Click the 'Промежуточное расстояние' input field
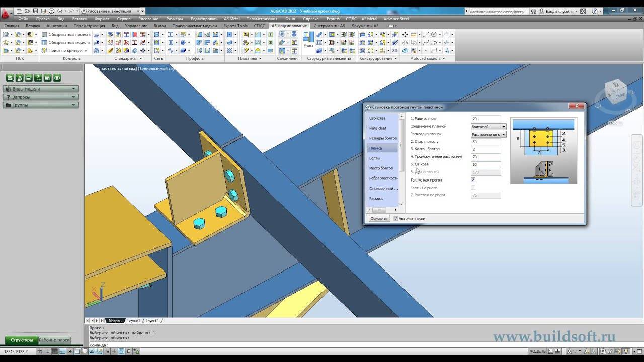 pos(486,157)
